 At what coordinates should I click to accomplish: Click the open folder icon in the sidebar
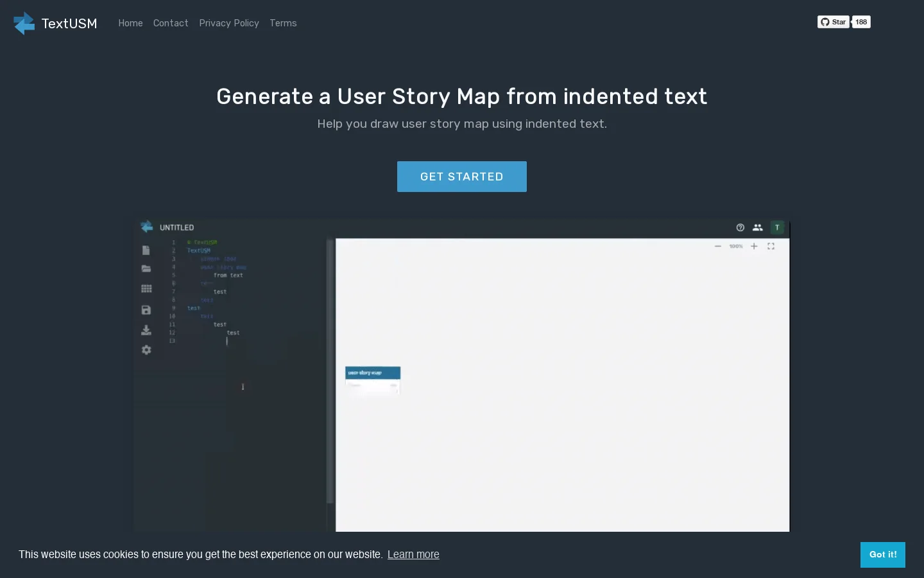[x=146, y=268]
